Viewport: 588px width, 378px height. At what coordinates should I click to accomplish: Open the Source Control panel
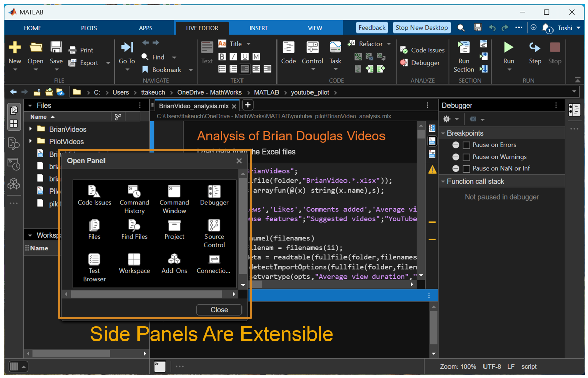(214, 234)
